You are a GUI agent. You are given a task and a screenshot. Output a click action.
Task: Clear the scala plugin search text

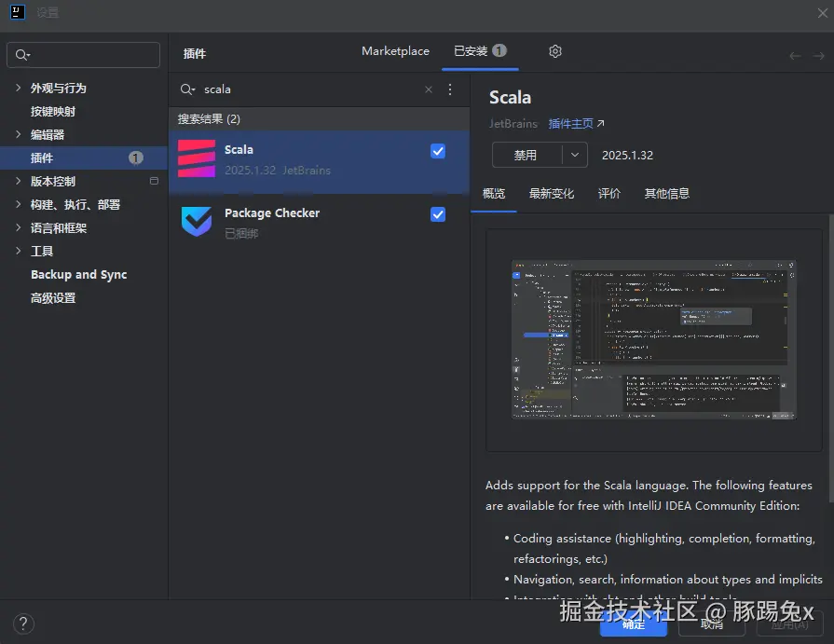coord(428,89)
